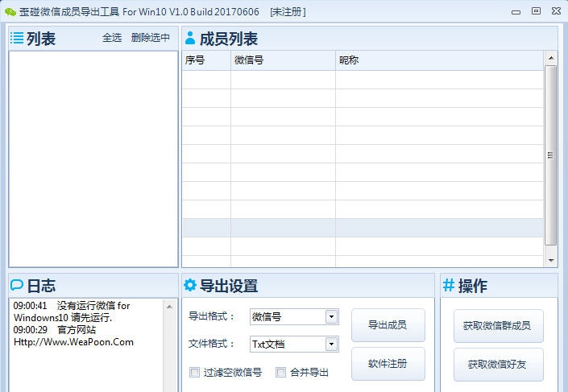Click [未注册] text in title bar
The image size is (568, 392).
click(288, 12)
